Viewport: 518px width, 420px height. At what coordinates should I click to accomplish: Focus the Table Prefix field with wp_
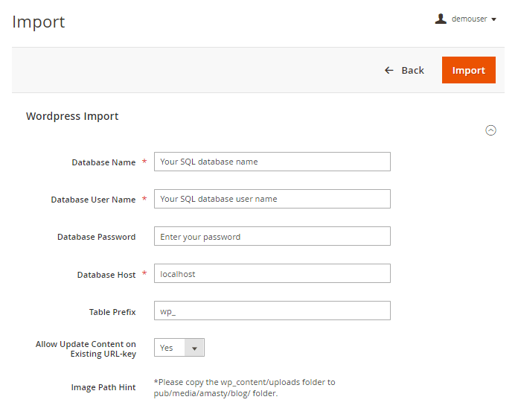pyautogui.click(x=272, y=311)
